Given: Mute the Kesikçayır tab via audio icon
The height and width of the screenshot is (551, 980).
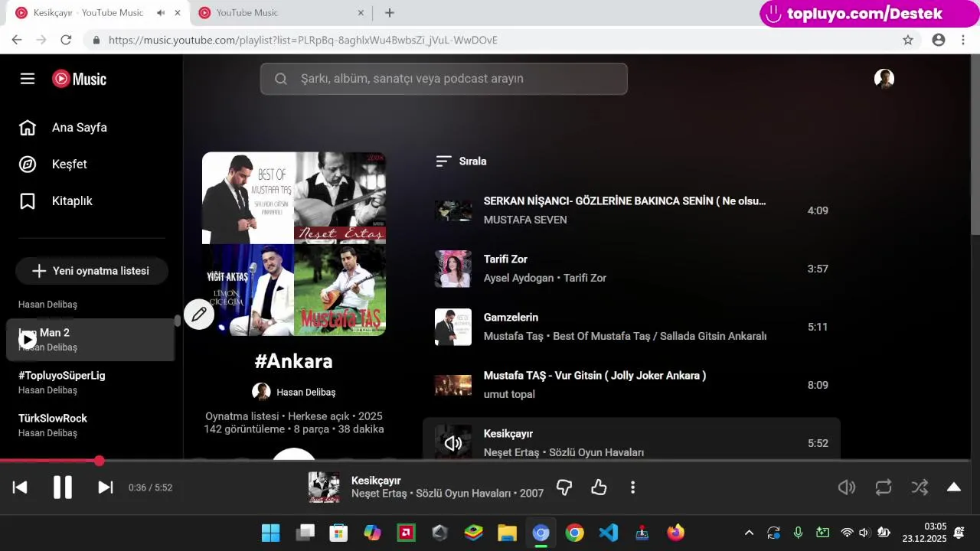Looking at the screenshot, I should (x=161, y=13).
